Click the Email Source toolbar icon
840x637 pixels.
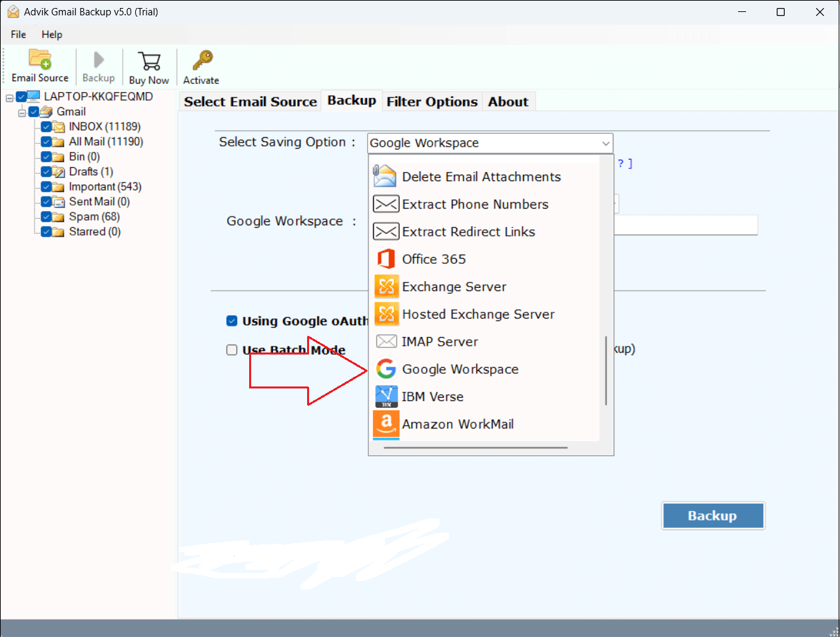40,59
